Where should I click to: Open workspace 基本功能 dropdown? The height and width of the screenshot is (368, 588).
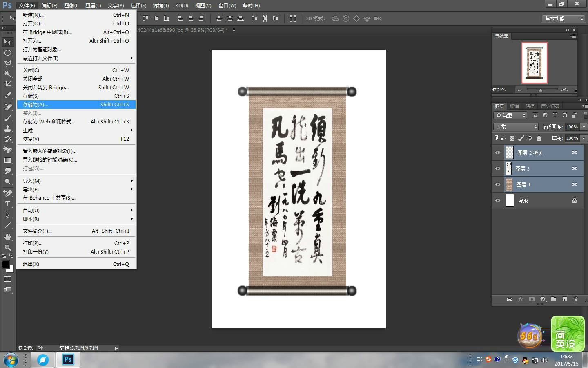(564, 19)
